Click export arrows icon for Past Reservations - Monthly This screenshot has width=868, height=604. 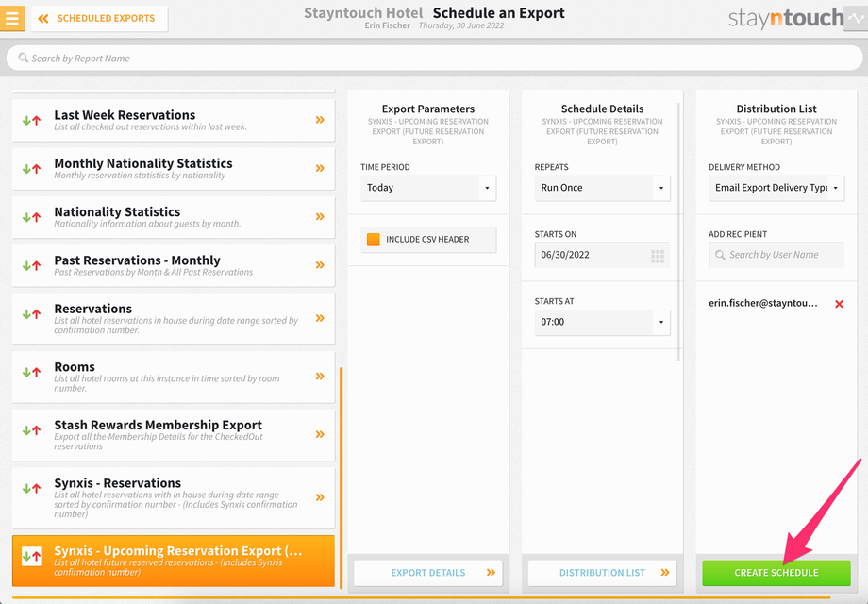[31, 266]
